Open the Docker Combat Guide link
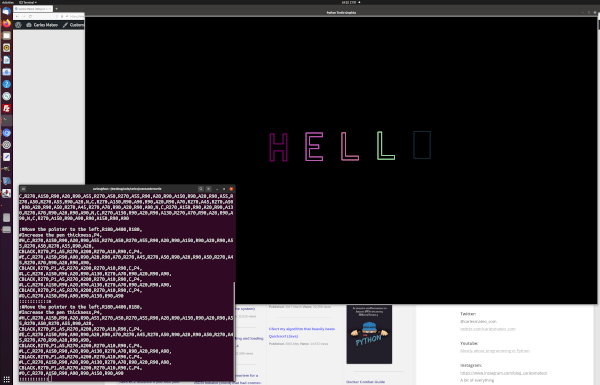 365,382
